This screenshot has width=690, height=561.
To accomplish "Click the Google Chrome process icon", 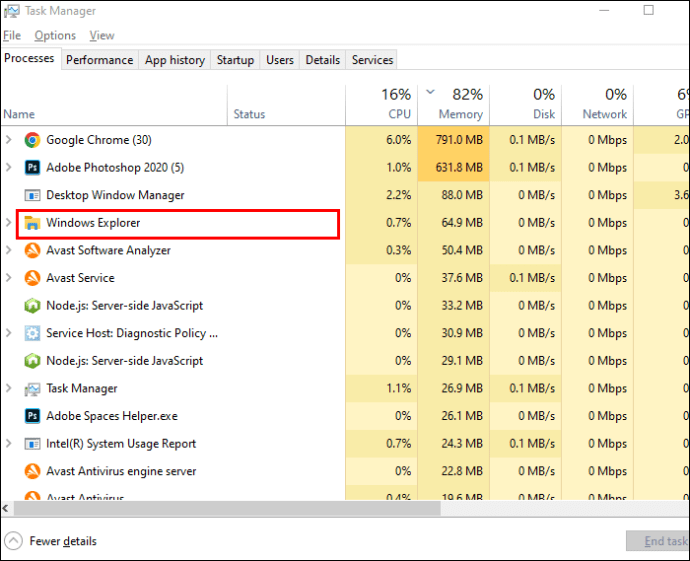I will click(x=32, y=140).
